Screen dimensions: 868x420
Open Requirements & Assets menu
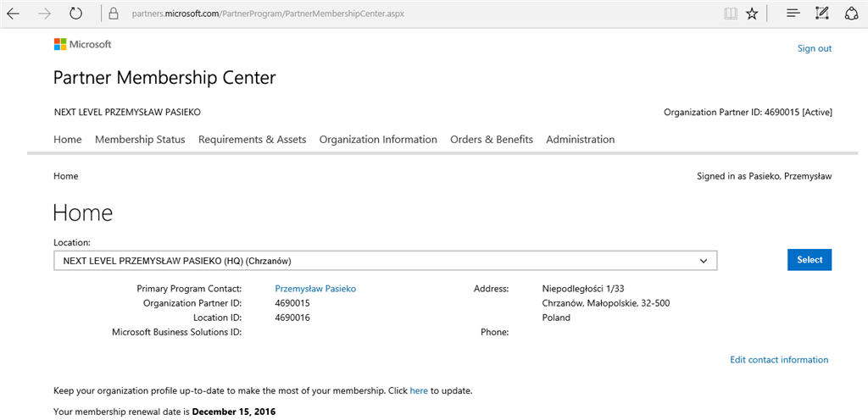coord(253,140)
